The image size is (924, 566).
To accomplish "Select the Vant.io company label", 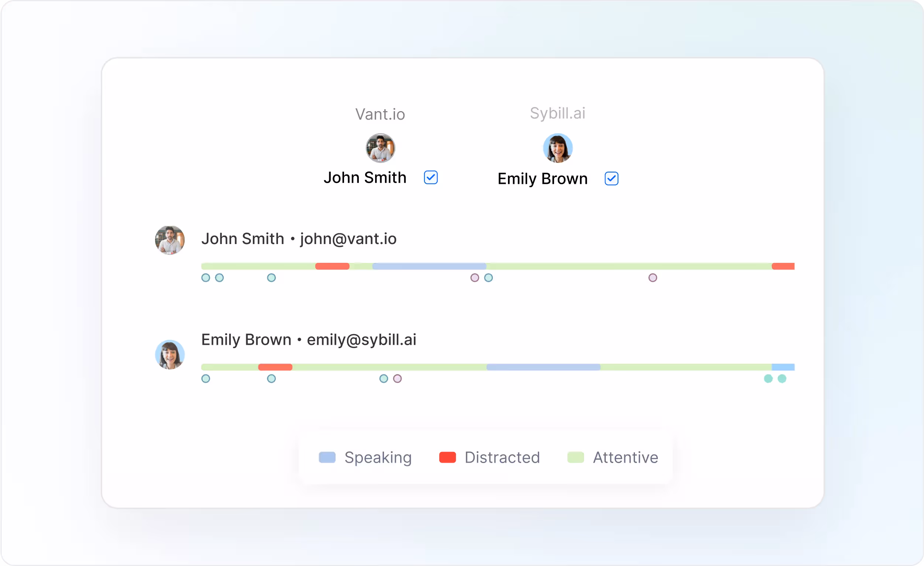I will pyautogui.click(x=380, y=114).
